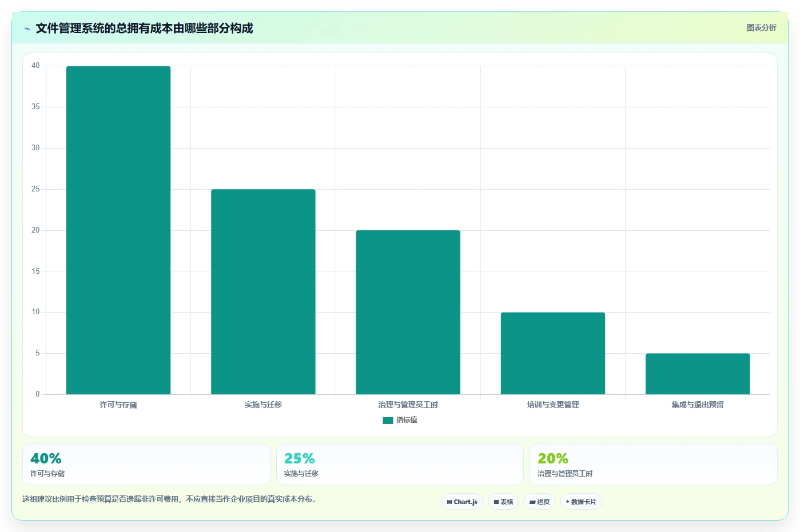Click x-axis label 集成与退出预留
Image resolution: width=800 pixels, height=532 pixels.
698,405
